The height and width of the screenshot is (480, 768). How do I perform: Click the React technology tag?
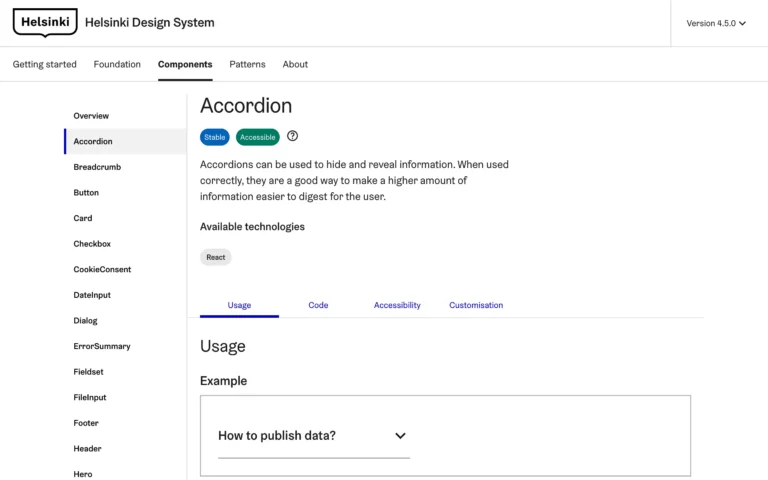click(216, 257)
